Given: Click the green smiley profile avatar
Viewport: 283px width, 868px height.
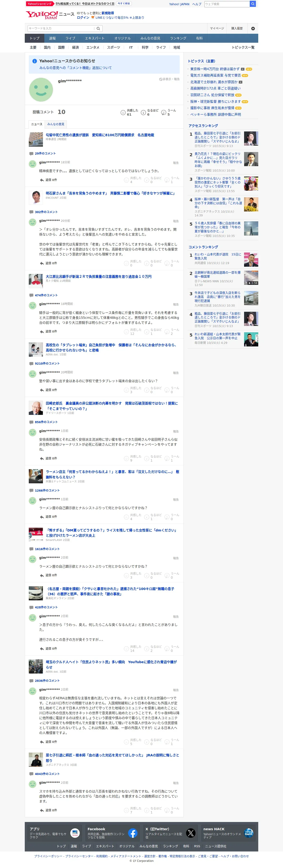Looking at the screenshot, I should pyautogui.click(x=41, y=90).
